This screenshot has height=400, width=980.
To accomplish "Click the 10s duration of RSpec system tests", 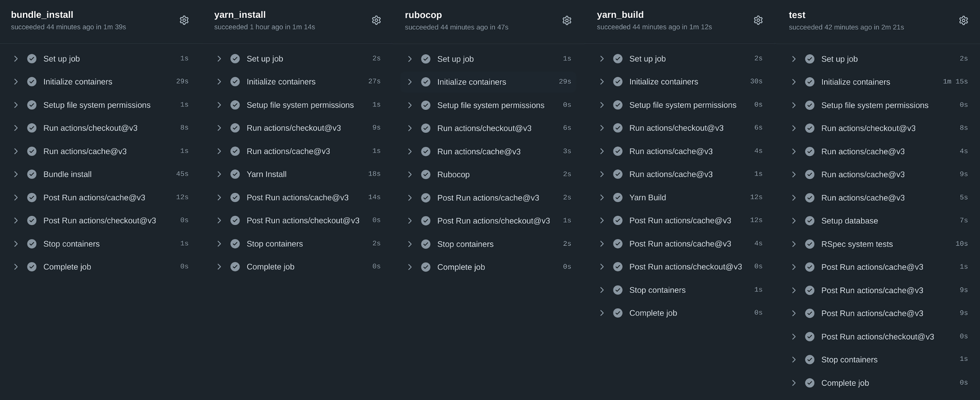I will pos(962,244).
